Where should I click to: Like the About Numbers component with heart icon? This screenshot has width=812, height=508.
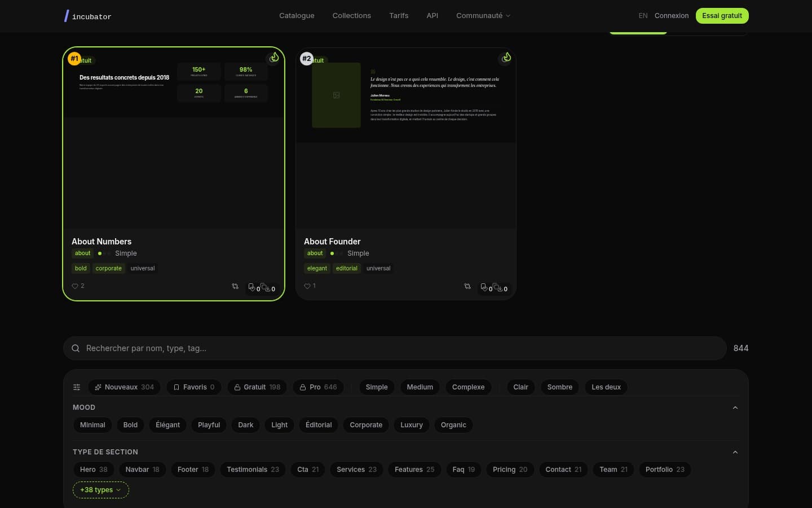(75, 286)
